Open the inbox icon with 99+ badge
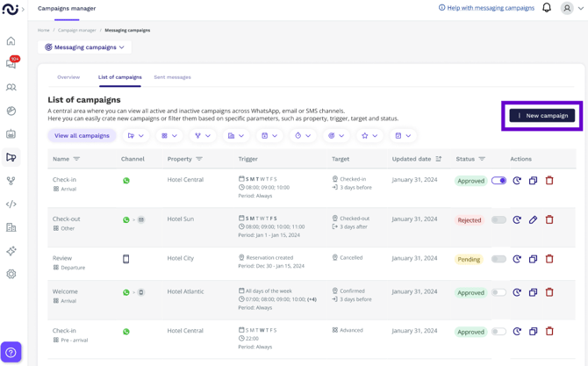 11,64
